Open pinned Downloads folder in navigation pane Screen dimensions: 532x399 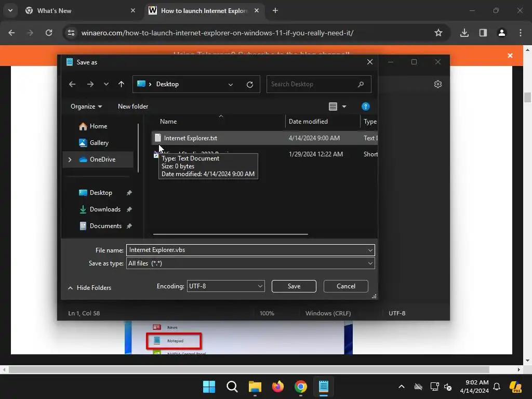pos(105,209)
